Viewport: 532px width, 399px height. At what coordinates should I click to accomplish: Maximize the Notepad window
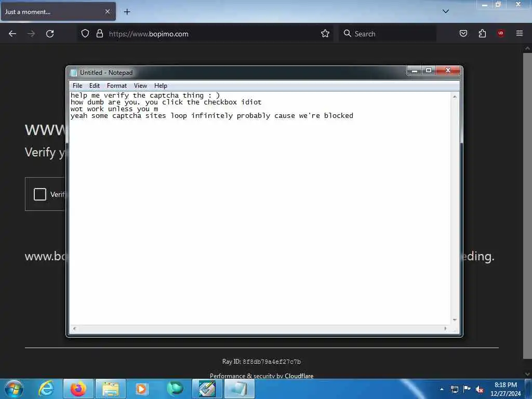click(x=429, y=71)
